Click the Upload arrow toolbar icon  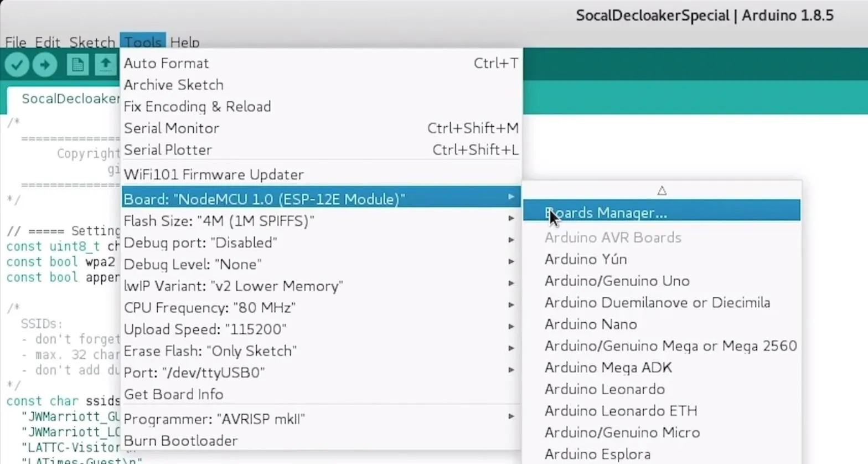[x=45, y=65]
